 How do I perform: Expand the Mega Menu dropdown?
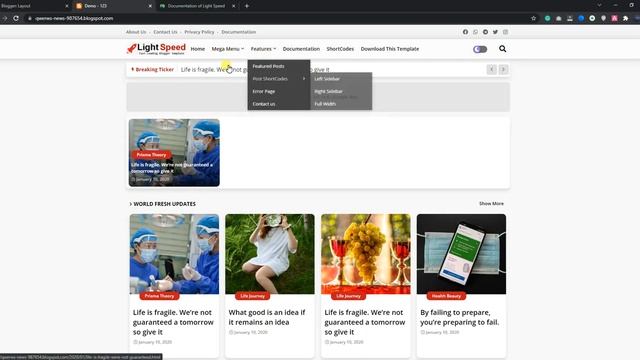click(228, 49)
